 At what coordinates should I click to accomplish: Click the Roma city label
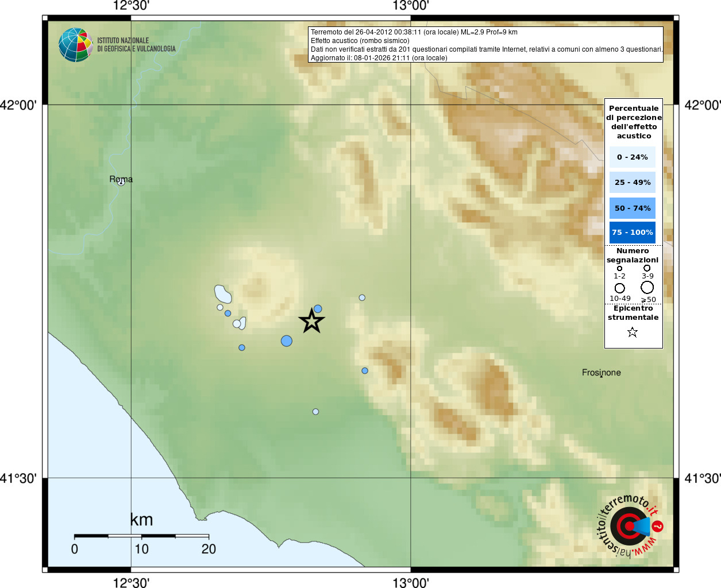click(121, 179)
